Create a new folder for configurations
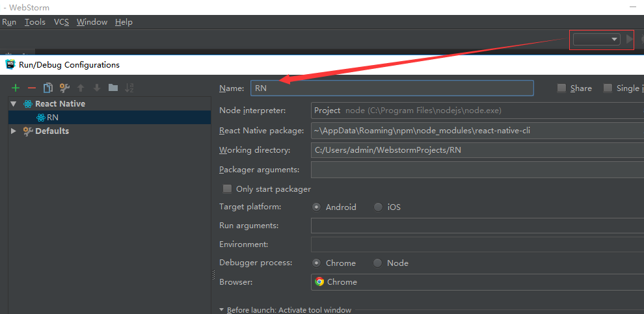 pos(113,88)
